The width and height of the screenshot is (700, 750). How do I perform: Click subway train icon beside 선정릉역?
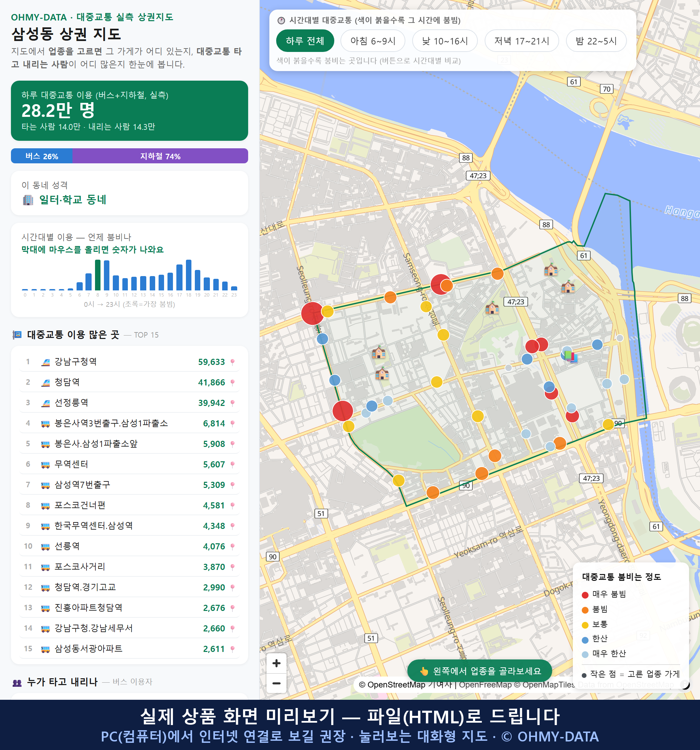46,403
